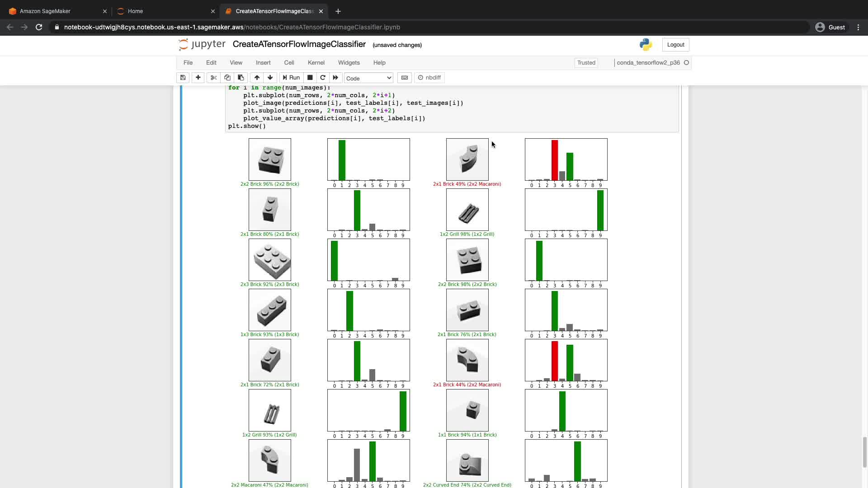Click the 2x3 Brick thumbnail image

pyautogui.click(x=270, y=260)
